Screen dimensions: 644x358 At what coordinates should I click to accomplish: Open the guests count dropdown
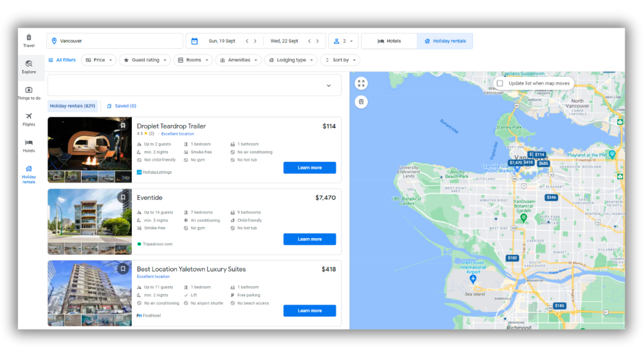coord(343,41)
